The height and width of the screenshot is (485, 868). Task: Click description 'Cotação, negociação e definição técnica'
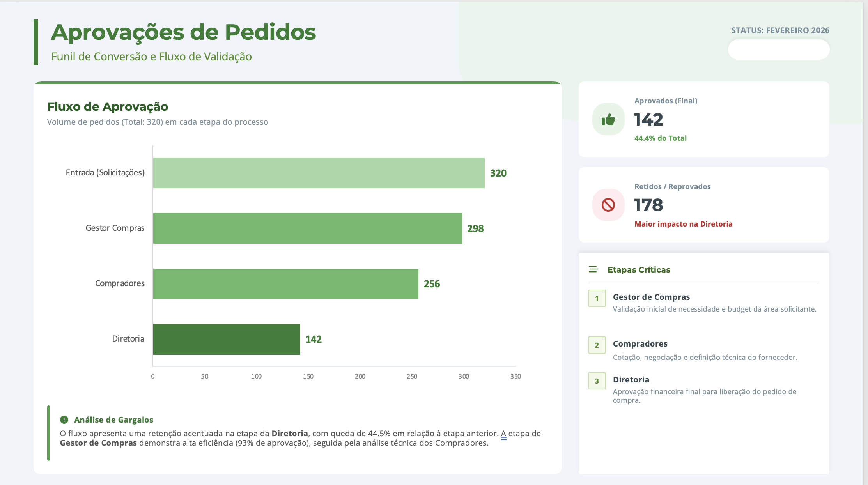pyautogui.click(x=705, y=357)
